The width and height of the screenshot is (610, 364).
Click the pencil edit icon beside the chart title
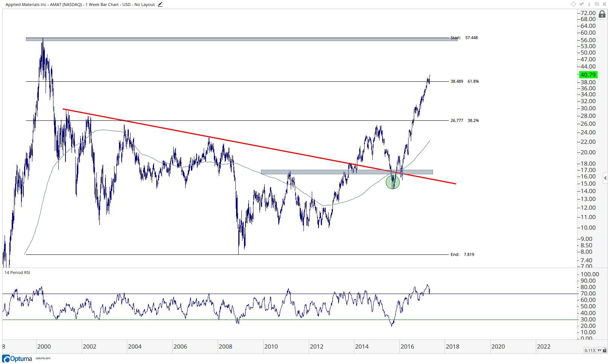[x=160, y=5]
